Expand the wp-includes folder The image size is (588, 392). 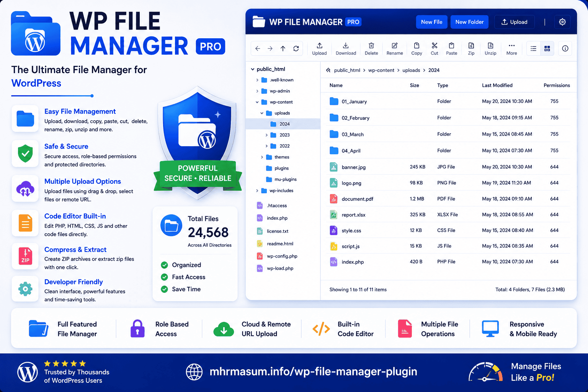pyautogui.click(x=257, y=191)
